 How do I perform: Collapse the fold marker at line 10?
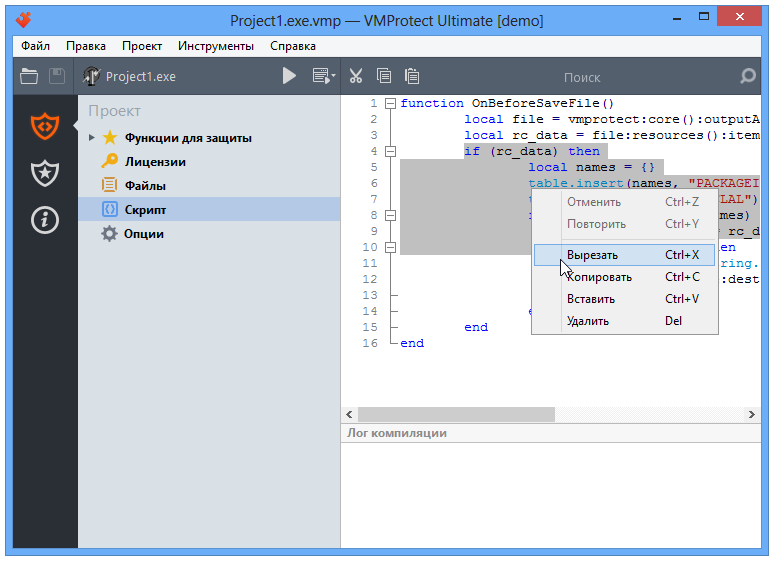point(390,247)
